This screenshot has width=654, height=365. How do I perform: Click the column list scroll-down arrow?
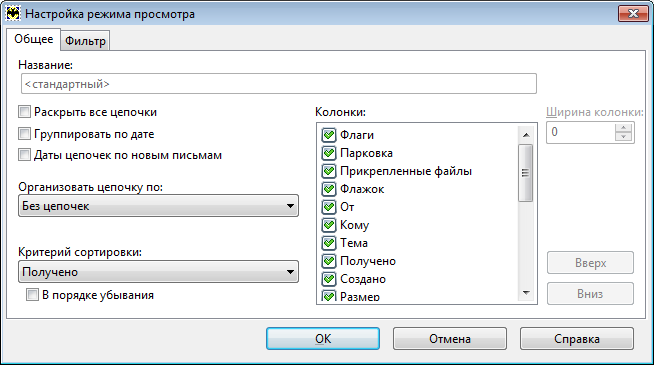pyautogui.click(x=526, y=293)
